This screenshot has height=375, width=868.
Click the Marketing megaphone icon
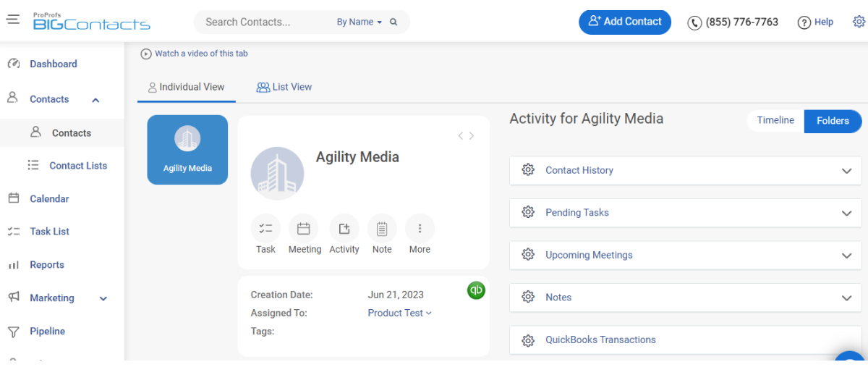pyautogui.click(x=13, y=298)
